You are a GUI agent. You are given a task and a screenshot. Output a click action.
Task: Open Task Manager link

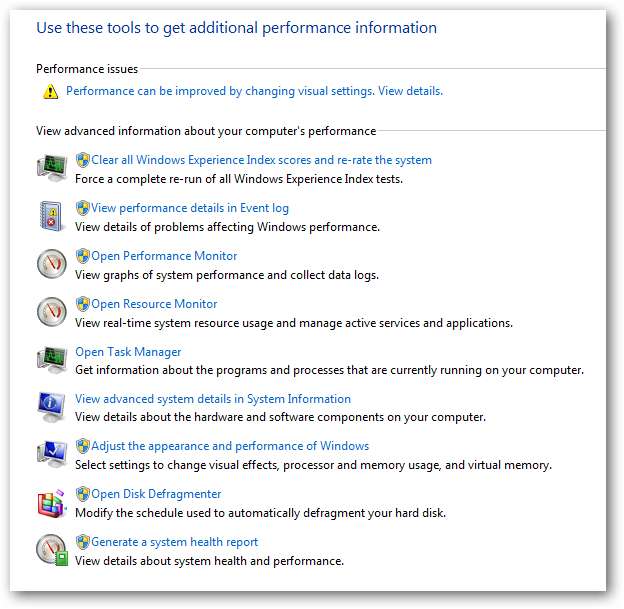[x=128, y=352]
